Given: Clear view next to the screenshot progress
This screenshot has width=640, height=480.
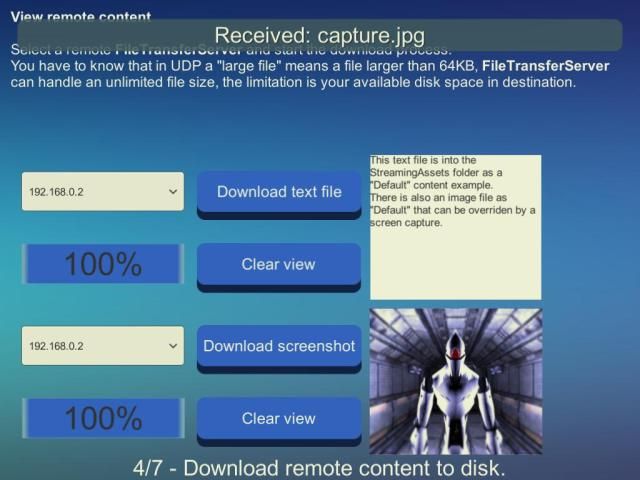Looking at the screenshot, I should point(279,419).
